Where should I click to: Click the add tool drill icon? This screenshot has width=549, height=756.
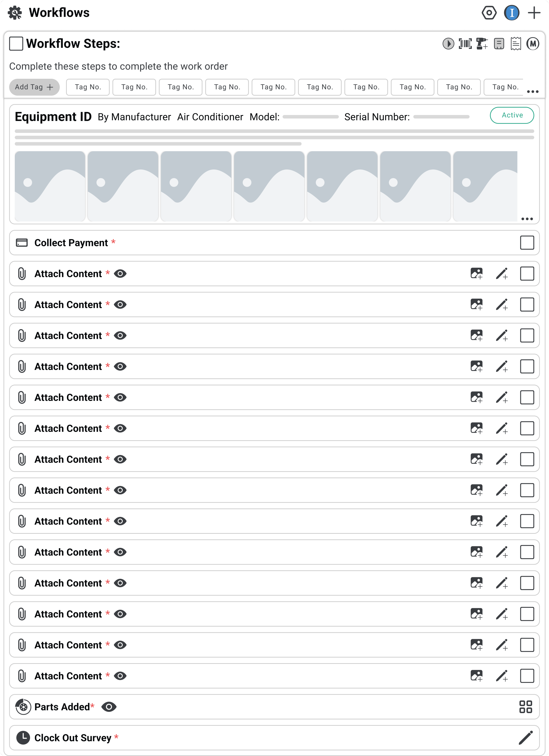[x=482, y=44]
